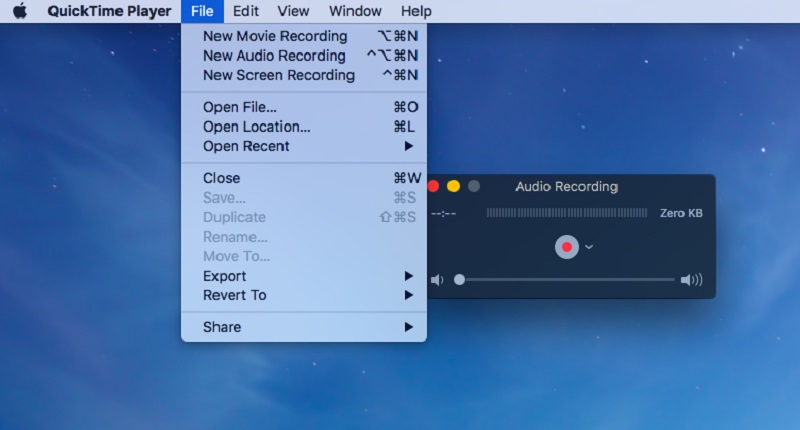Click the Zero KB file size label
This screenshot has width=800, height=430.
point(681,213)
